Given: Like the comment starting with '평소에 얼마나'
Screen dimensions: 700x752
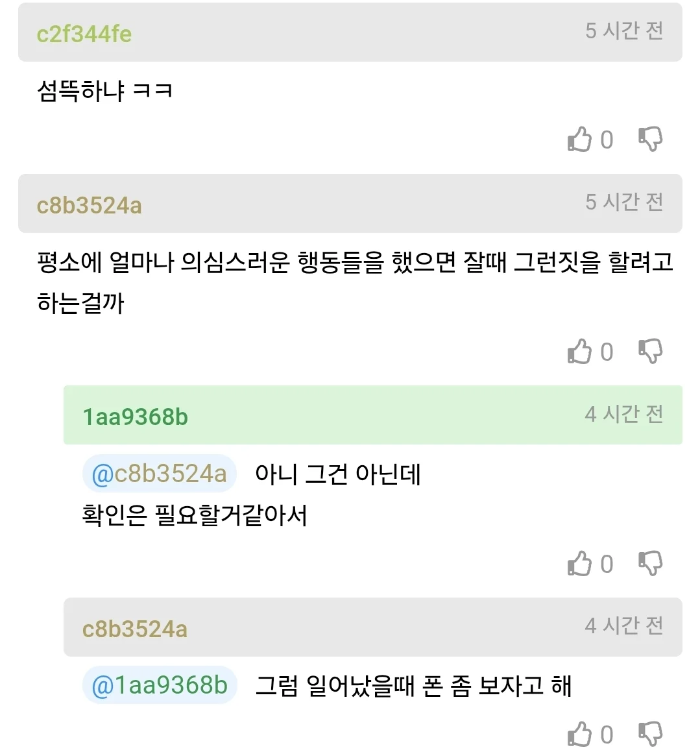Looking at the screenshot, I should pyautogui.click(x=579, y=352).
